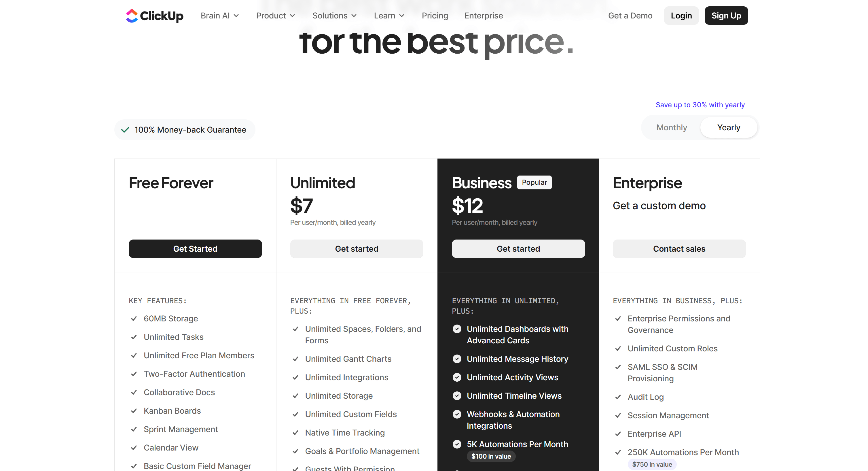868x471 pixels.
Task: Open the Enterprise nav item
Action: tap(483, 16)
